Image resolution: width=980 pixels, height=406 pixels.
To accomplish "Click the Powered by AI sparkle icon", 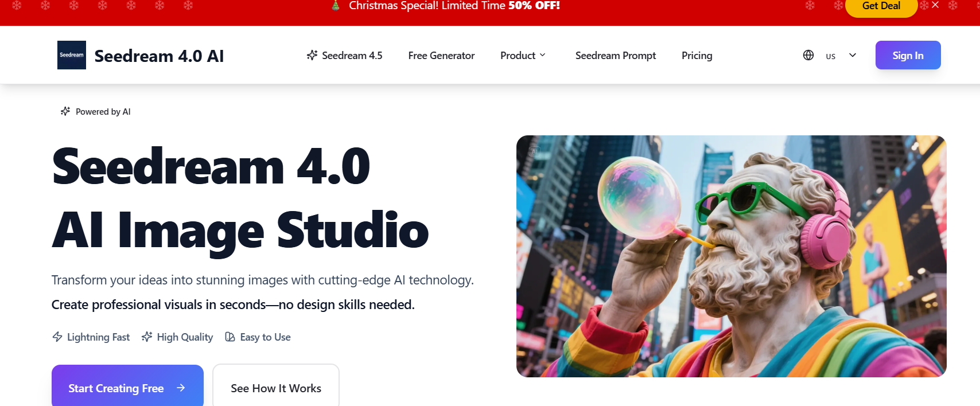I will [x=65, y=111].
